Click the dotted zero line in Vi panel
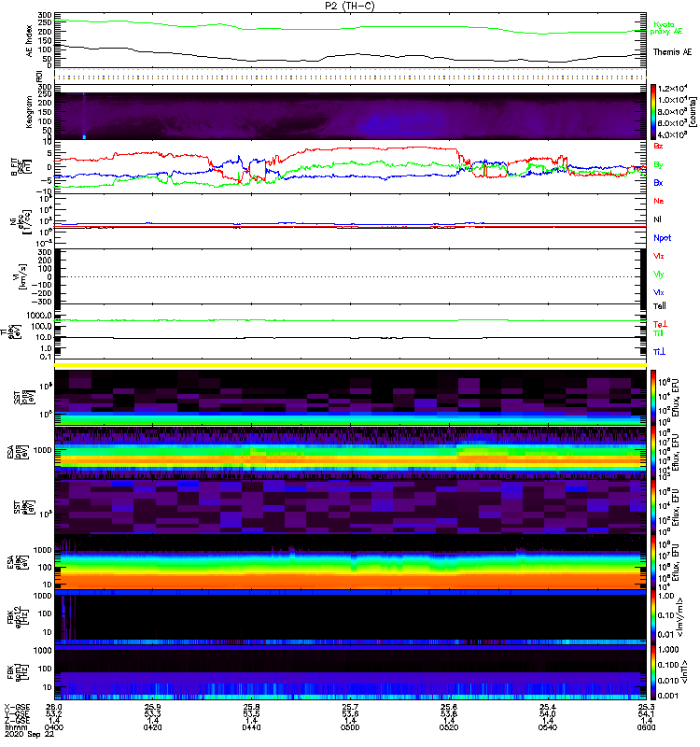 point(350,276)
